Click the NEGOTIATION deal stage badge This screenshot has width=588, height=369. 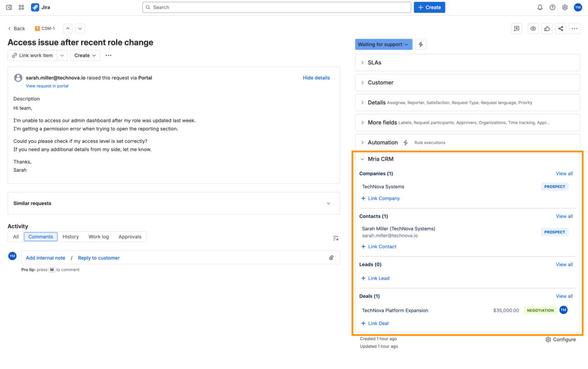[540, 310]
